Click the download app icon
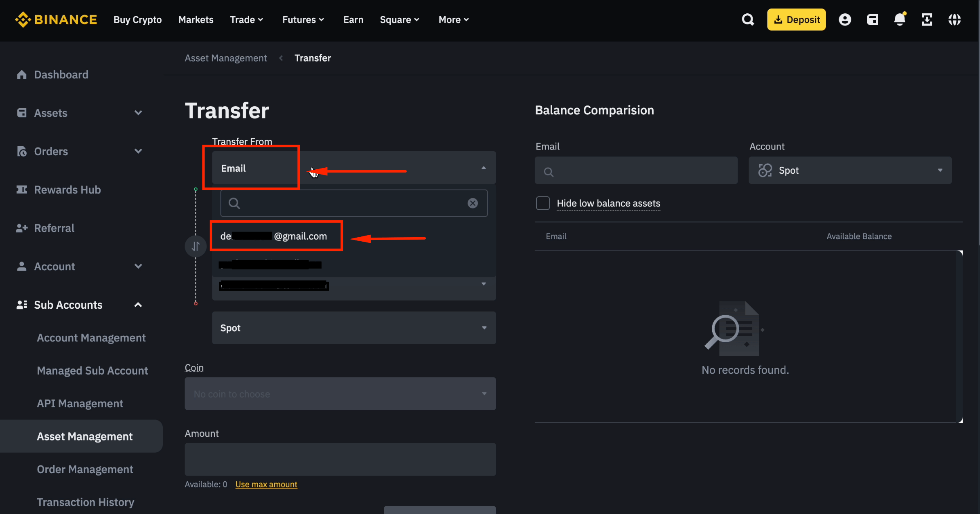Viewport: 980px width, 514px height. tap(927, 19)
